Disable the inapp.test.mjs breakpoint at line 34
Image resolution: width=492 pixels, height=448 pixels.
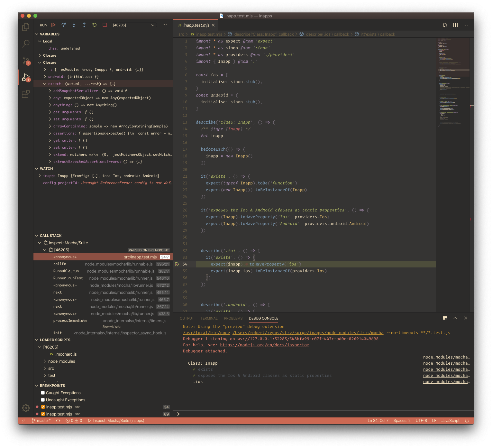43,407
